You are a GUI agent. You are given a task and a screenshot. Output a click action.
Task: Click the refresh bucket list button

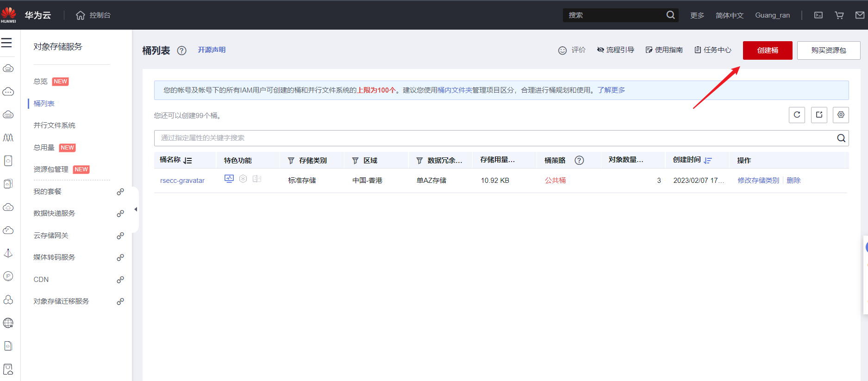pos(797,115)
